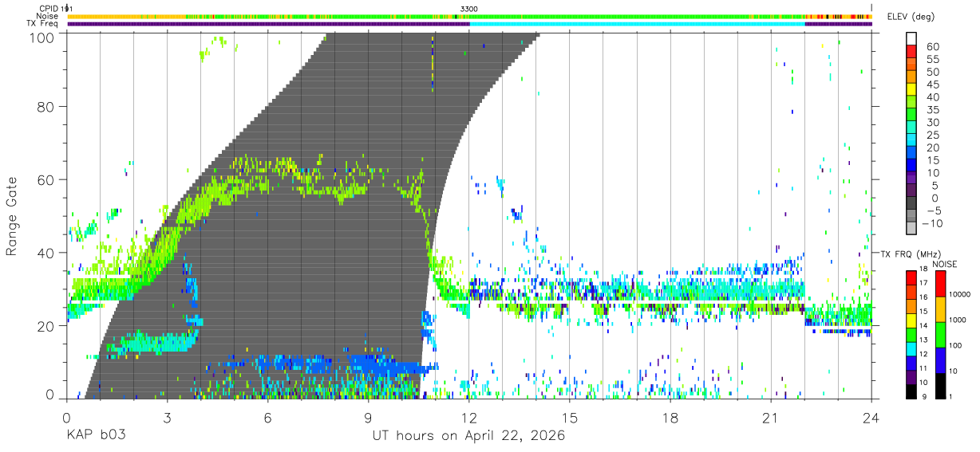Click the purple portion of the TX Freq strip

pyautogui.click(x=268, y=24)
